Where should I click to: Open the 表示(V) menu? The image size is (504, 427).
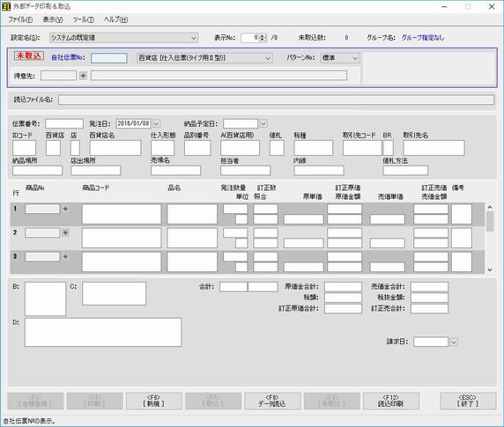click(x=53, y=19)
